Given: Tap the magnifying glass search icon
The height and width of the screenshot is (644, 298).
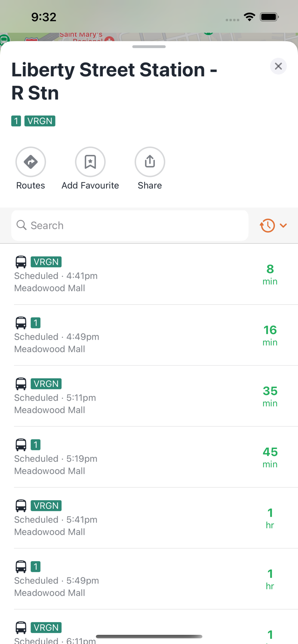Looking at the screenshot, I should (21, 225).
